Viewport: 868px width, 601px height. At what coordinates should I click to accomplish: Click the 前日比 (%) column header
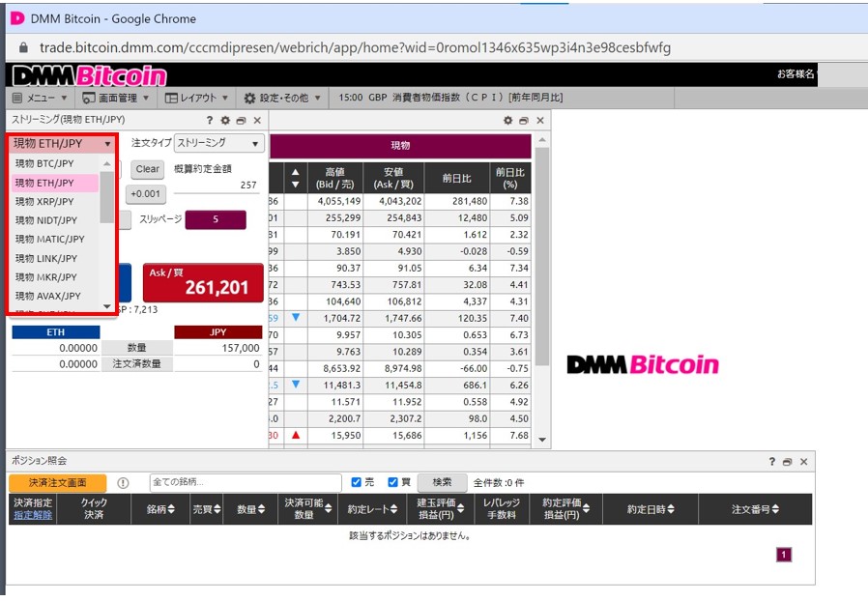(509, 178)
